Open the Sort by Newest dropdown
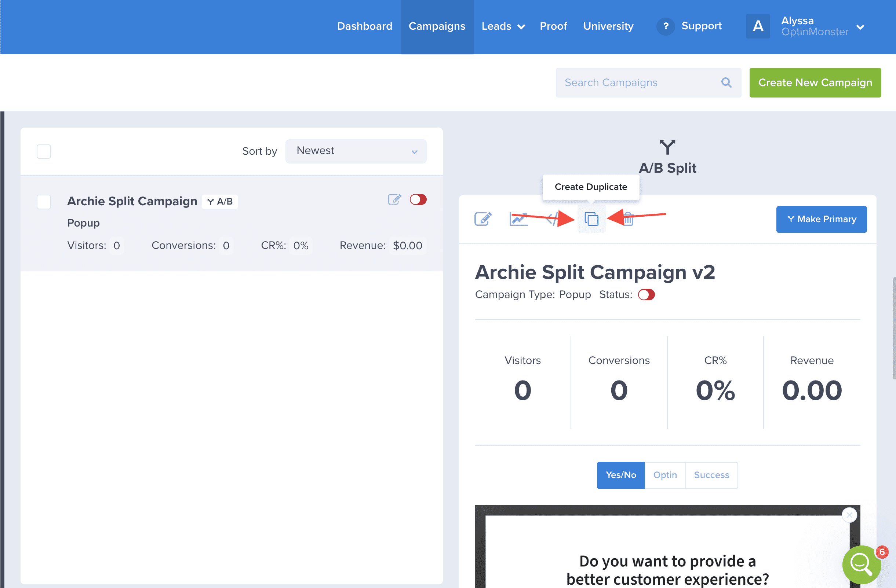Viewport: 896px width, 588px height. coord(356,151)
